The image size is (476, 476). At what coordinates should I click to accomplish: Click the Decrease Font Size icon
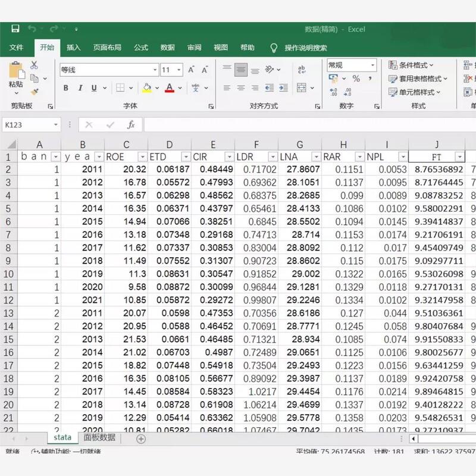pos(205,70)
